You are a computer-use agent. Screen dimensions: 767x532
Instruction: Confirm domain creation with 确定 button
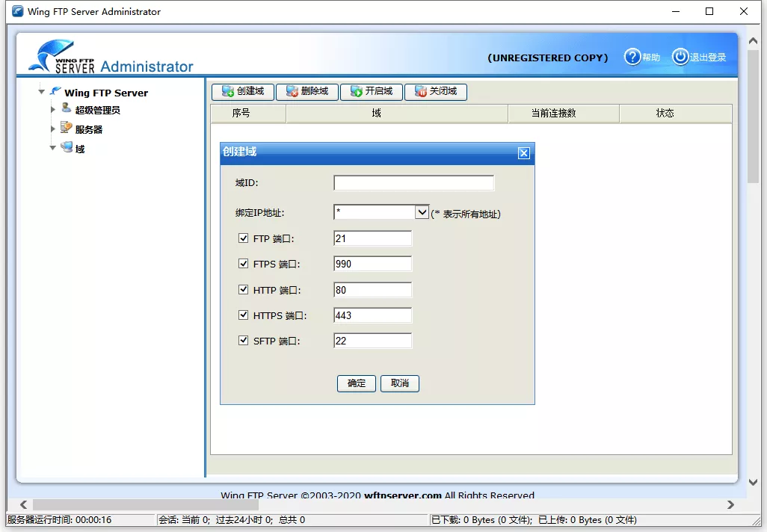pyautogui.click(x=356, y=383)
